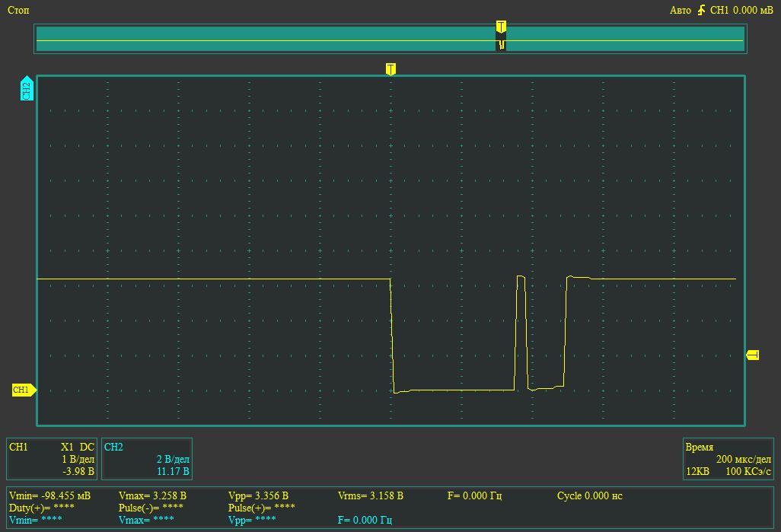The image size is (781, 532).
Task: Click the T marker in the overview bar
Action: coord(501,27)
